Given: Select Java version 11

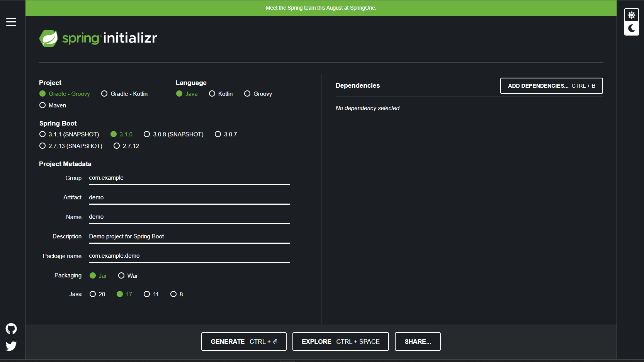Looking at the screenshot, I should 151,294.
